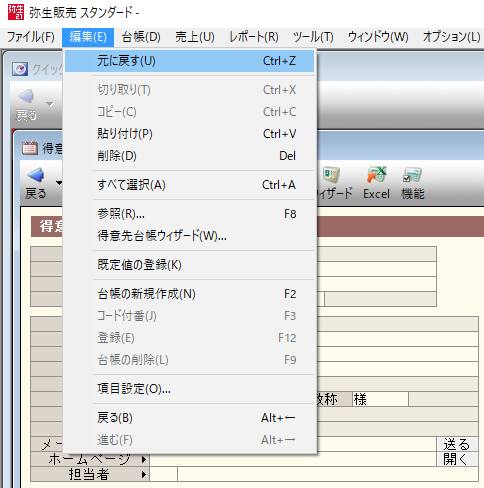This screenshot has width=484, height=488.
Task: Open the 売上(U) menu
Action: pyautogui.click(x=195, y=37)
